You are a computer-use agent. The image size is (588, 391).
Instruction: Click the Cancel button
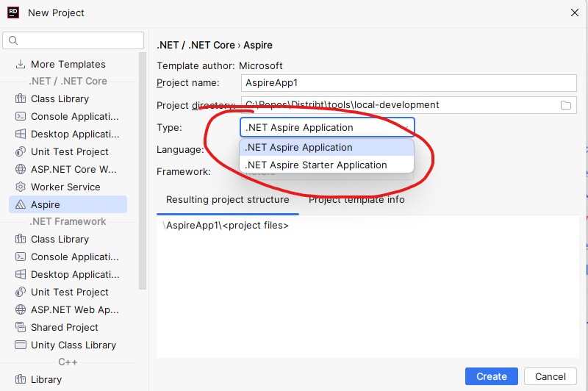[550, 376]
